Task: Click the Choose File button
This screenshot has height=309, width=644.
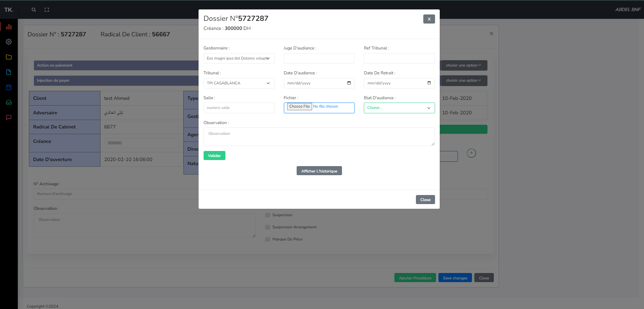Action: click(300, 106)
